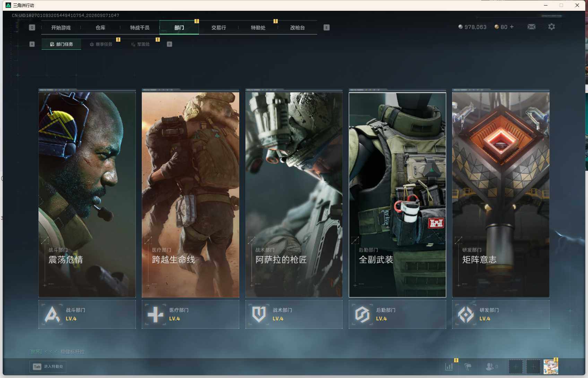Image resolution: width=588 pixels, height=378 pixels.
Task: Open the mail envelope icon
Action: coord(531,27)
